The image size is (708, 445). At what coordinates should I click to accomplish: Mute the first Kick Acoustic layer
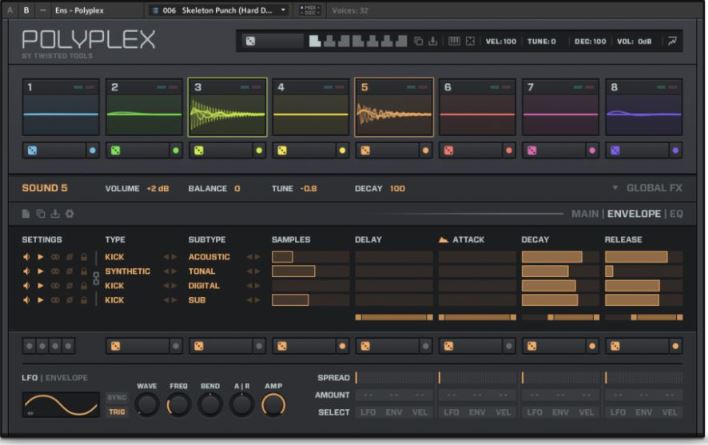27,257
